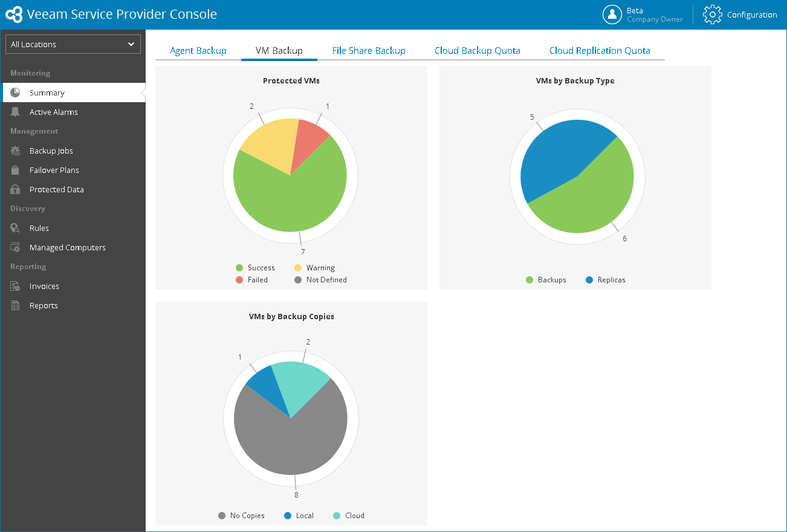Click the user avatar icon
This screenshot has width=787, height=532.
click(x=612, y=15)
